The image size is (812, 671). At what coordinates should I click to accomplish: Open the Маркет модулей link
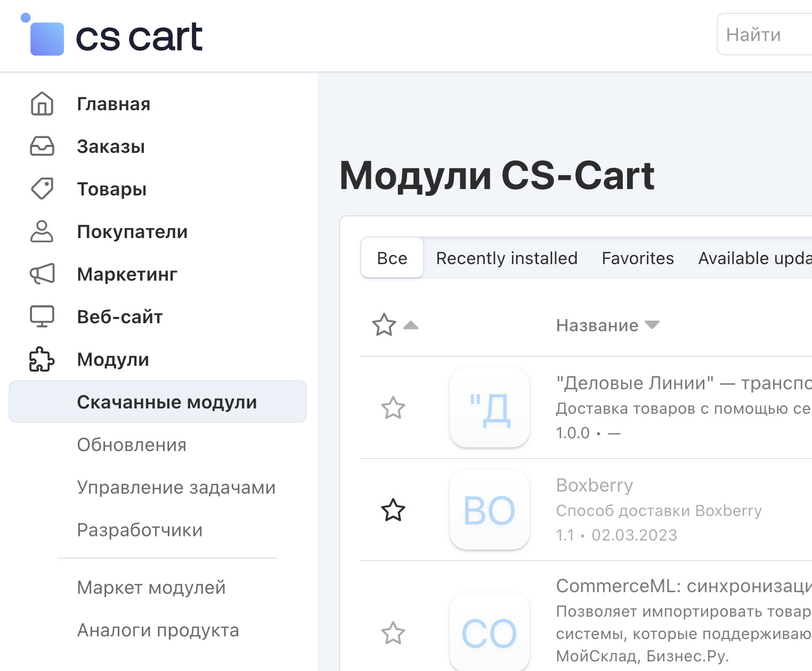click(x=151, y=587)
